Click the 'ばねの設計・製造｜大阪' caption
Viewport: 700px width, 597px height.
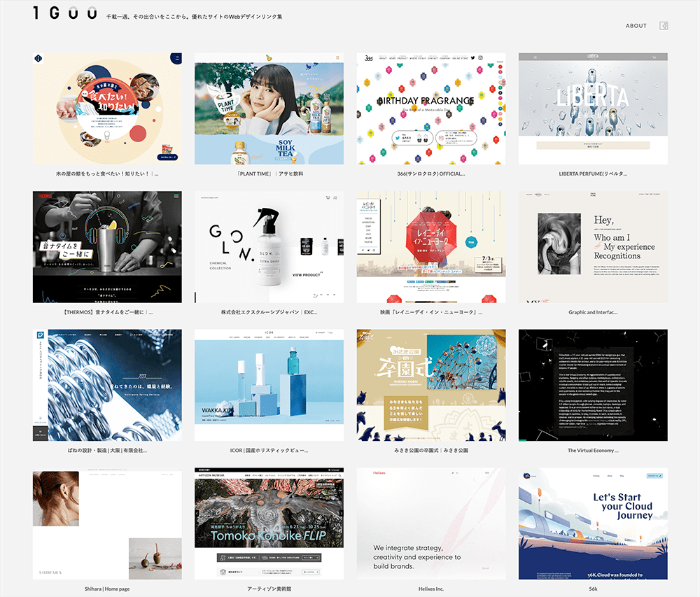[107, 451]
